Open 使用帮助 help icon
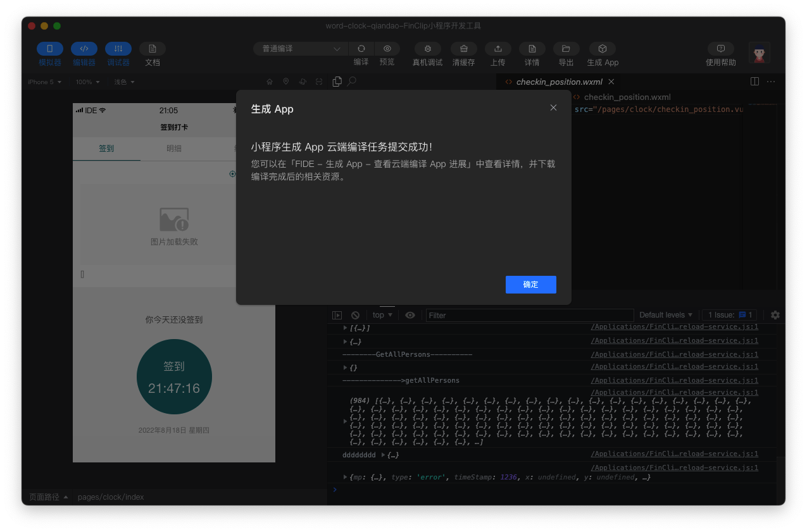This screenshot has height=532, width=807. [x=720, y=49]
